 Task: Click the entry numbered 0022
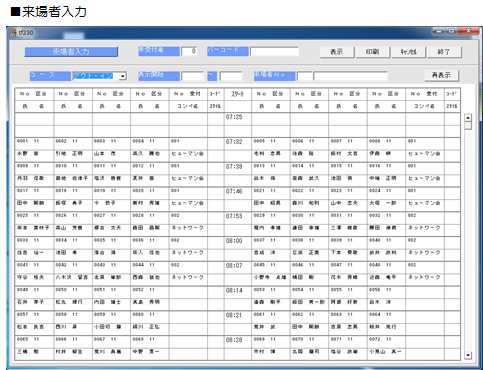[x=298, y=191]
